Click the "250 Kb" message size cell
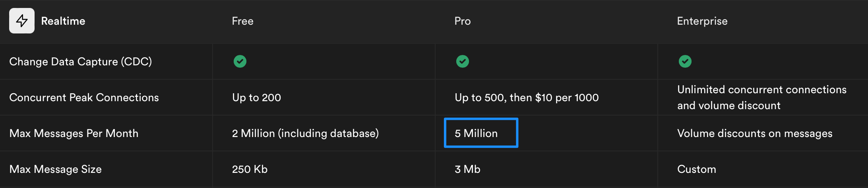 pyautogui.click(x=250, y=169)
